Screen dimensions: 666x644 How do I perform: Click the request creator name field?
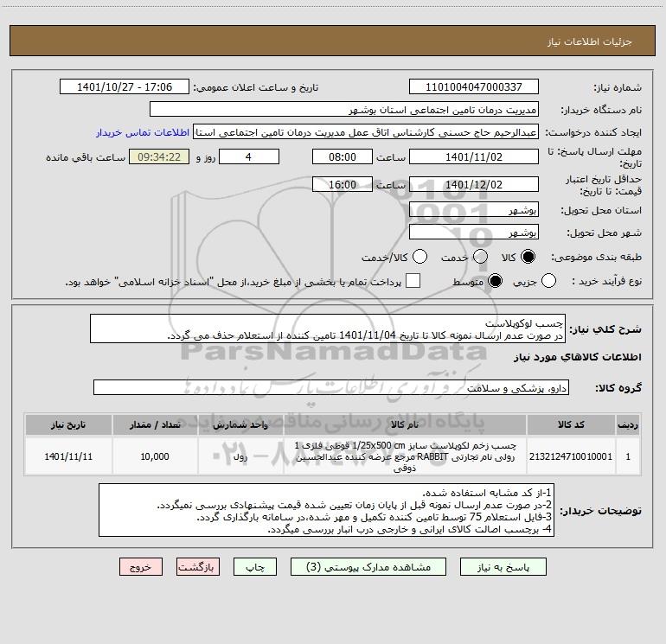pos(366,132)
